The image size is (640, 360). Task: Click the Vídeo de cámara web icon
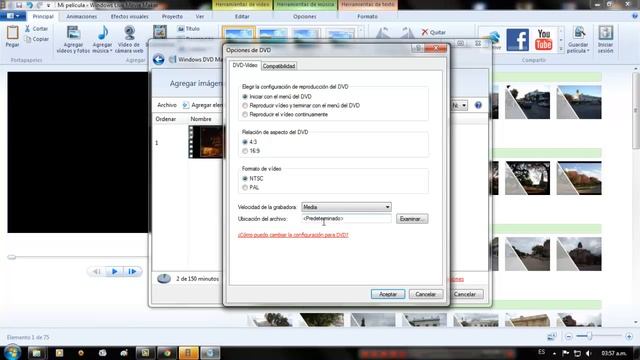point(129,33)
